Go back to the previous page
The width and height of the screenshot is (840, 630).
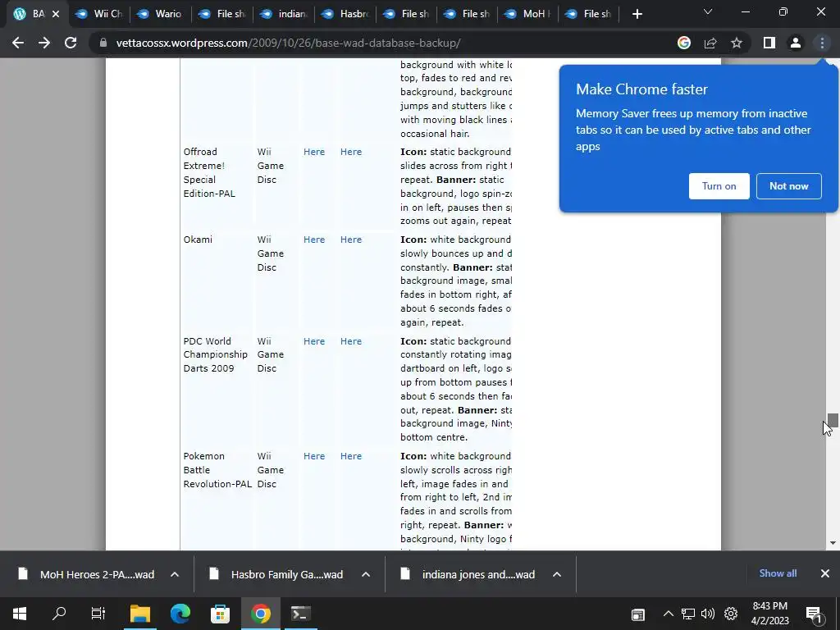pyautogui.click(x=18, y=43)
